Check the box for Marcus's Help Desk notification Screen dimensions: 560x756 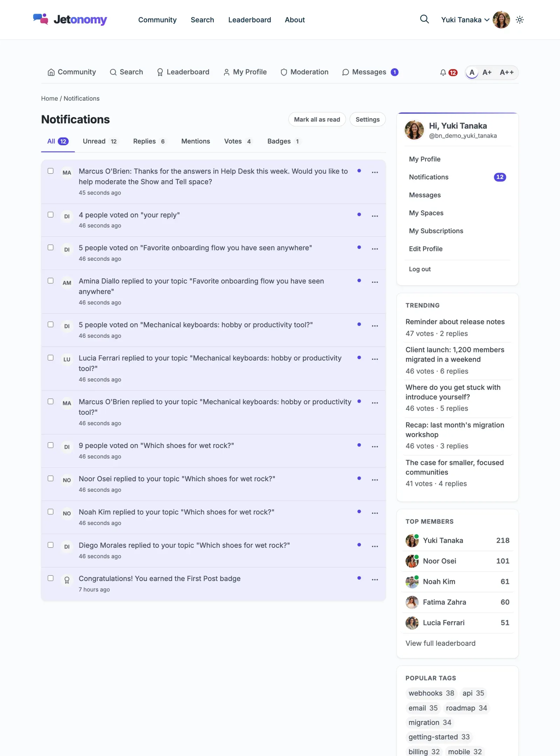(51, 171)
